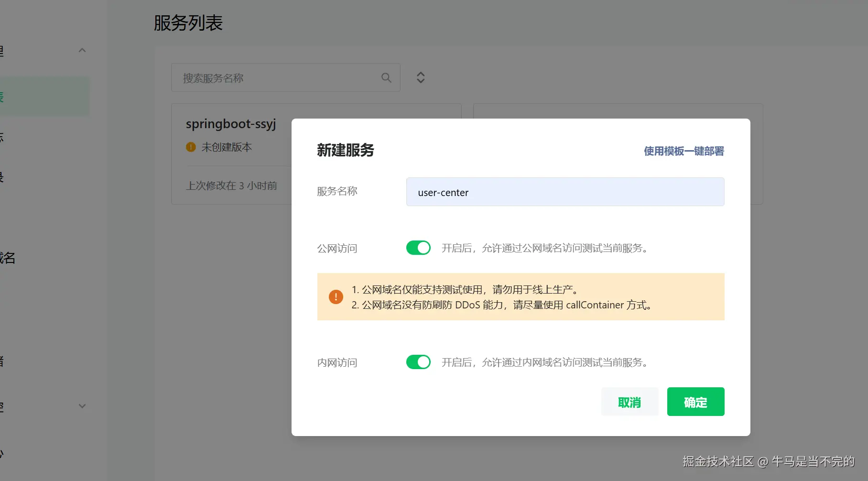
Task: Select the highlighted sidebar menu item
Action: coord(44,97)
